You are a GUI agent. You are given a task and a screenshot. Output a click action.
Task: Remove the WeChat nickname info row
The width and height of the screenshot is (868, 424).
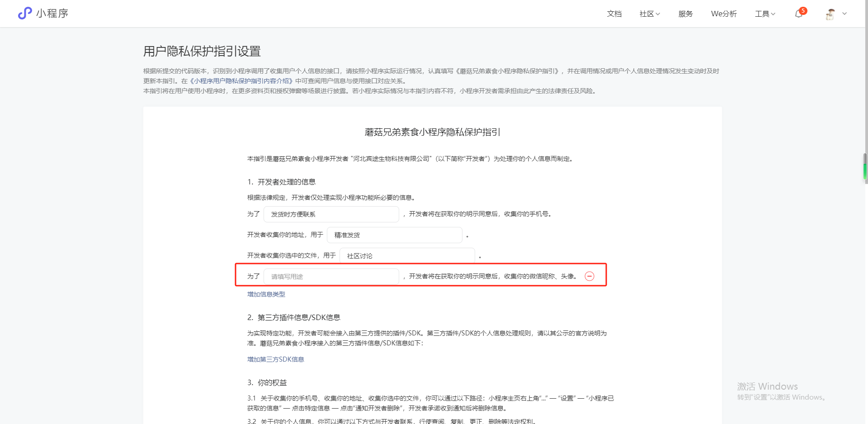590,276
